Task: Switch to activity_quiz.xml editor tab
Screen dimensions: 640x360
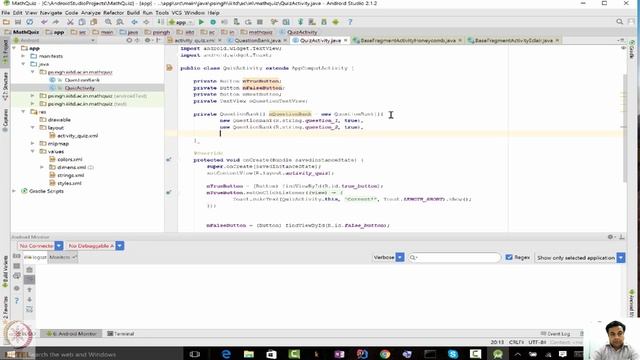Action: (x=194, y=40)
